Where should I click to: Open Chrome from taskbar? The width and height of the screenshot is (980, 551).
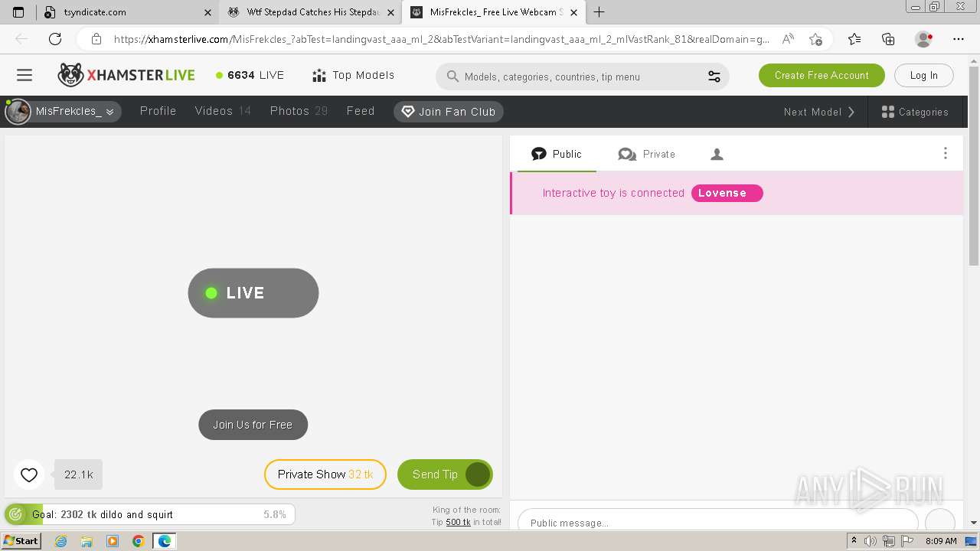pyautogui.click(x=138, y=541)
